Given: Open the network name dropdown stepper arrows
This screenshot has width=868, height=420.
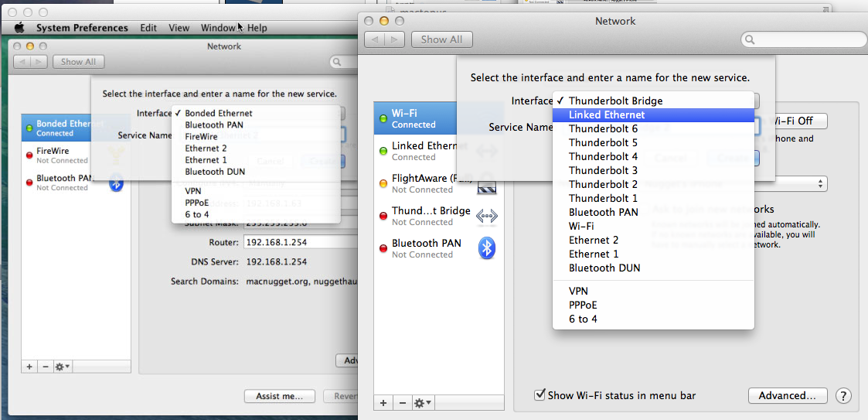Looking at the screenshot, I should [822, 184].
